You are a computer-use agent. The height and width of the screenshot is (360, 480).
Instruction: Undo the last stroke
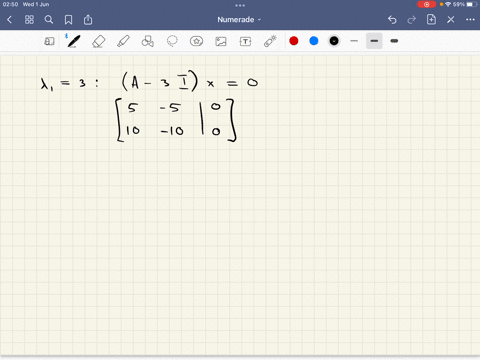coord(392,20)
